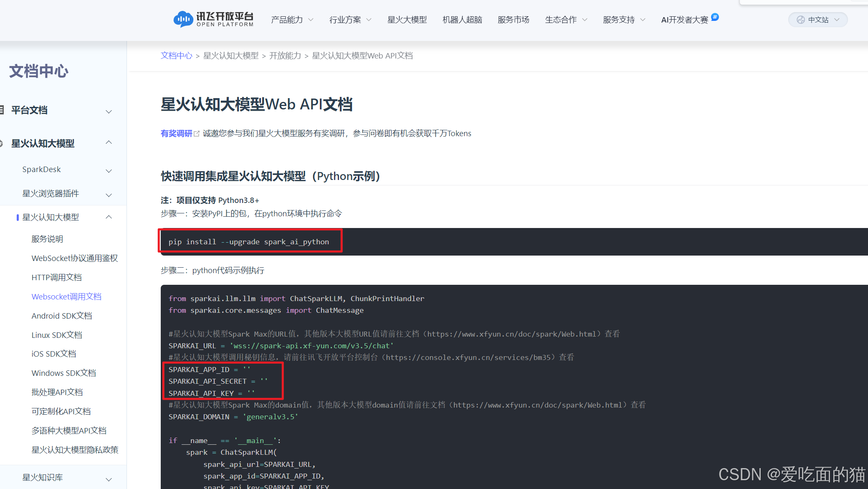Click the page title 星火认知大模型Web API文档
Screen dimensions: 868x489
257,104
